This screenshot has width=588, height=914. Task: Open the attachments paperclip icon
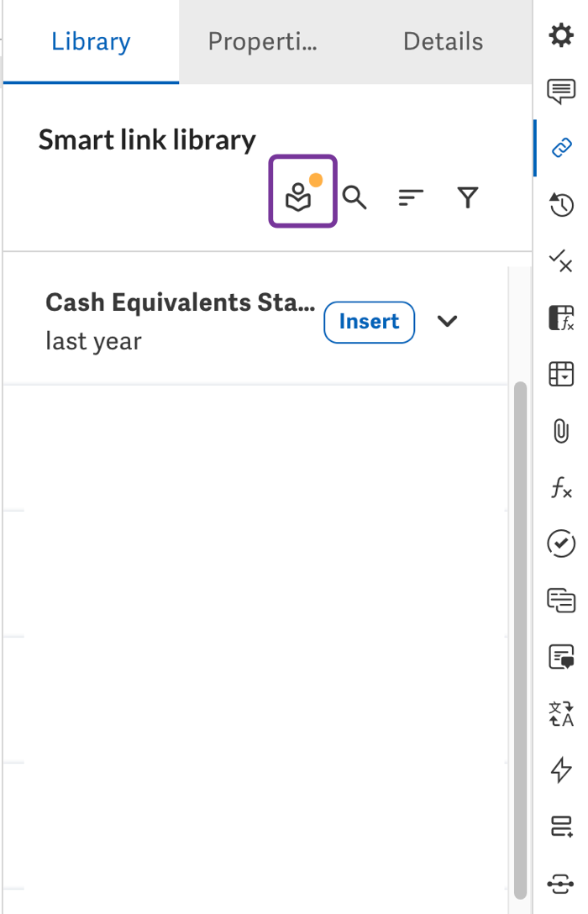(560, 431)
